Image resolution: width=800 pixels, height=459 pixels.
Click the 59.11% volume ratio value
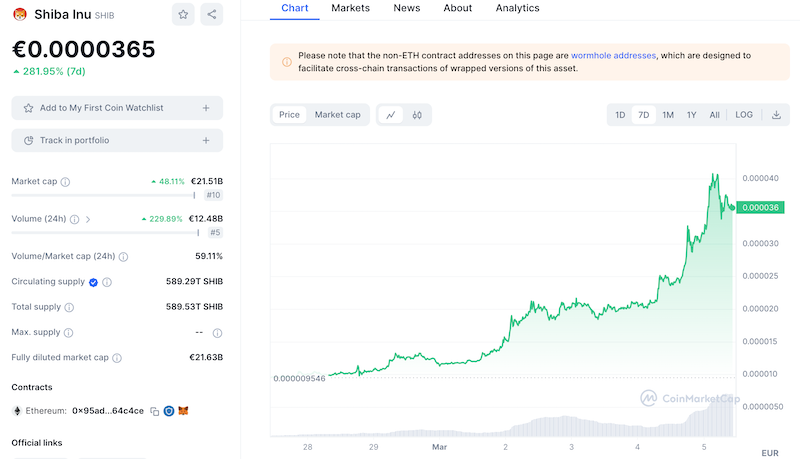[x=209, y=256]
